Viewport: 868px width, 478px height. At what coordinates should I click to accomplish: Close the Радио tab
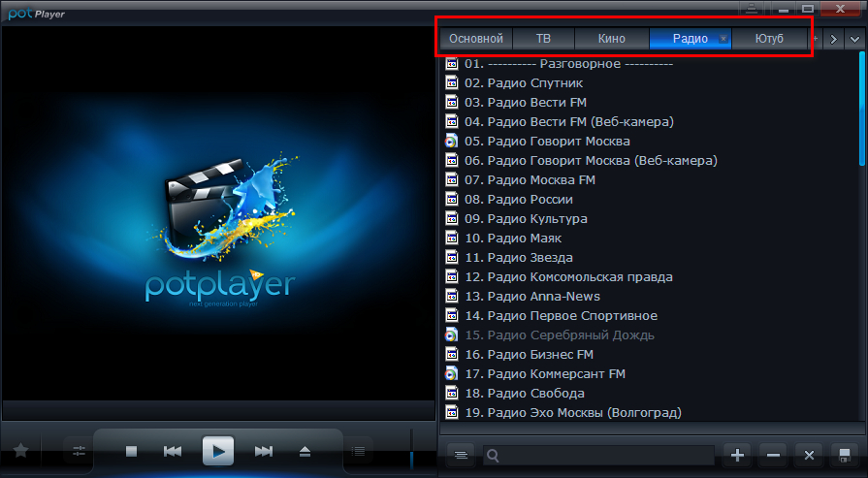[x=723, y=39]
